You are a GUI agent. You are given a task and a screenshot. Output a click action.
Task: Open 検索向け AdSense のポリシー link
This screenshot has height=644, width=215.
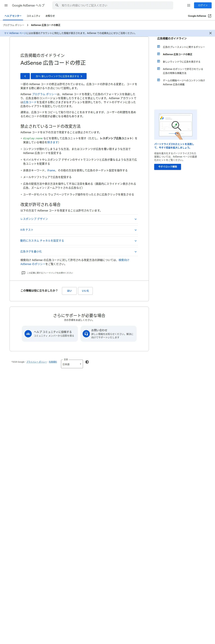click(75, 262)
